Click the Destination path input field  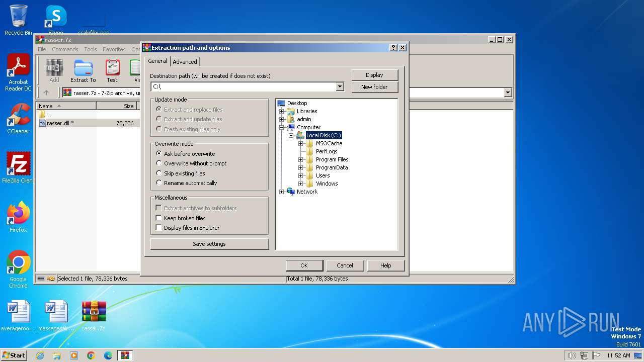244,87
